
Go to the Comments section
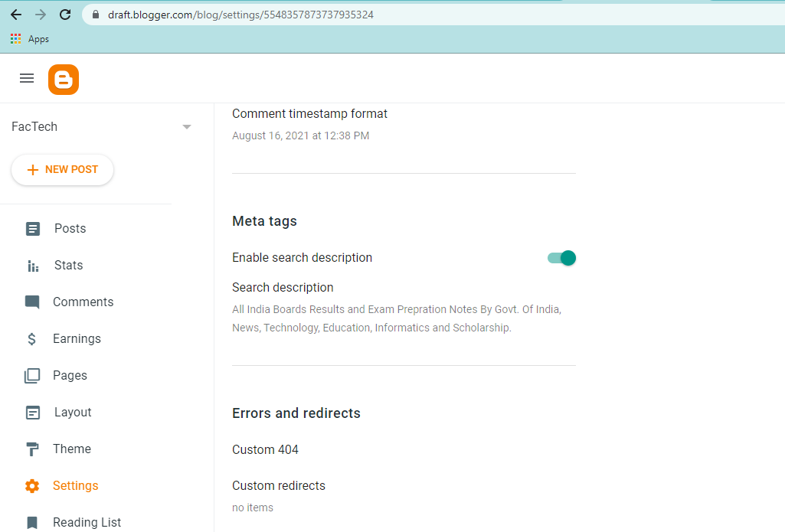point(83,302)
